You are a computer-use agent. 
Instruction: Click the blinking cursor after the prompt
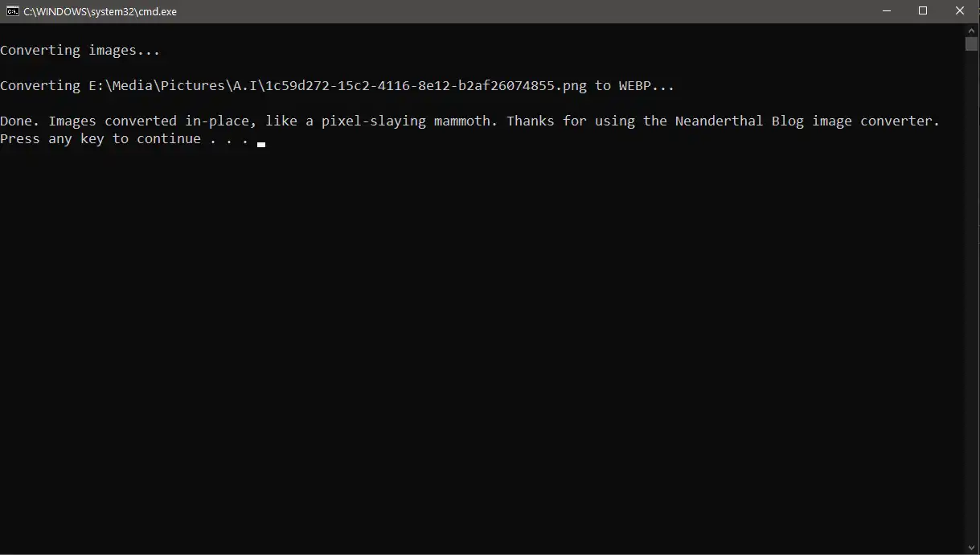click(261, 145)
